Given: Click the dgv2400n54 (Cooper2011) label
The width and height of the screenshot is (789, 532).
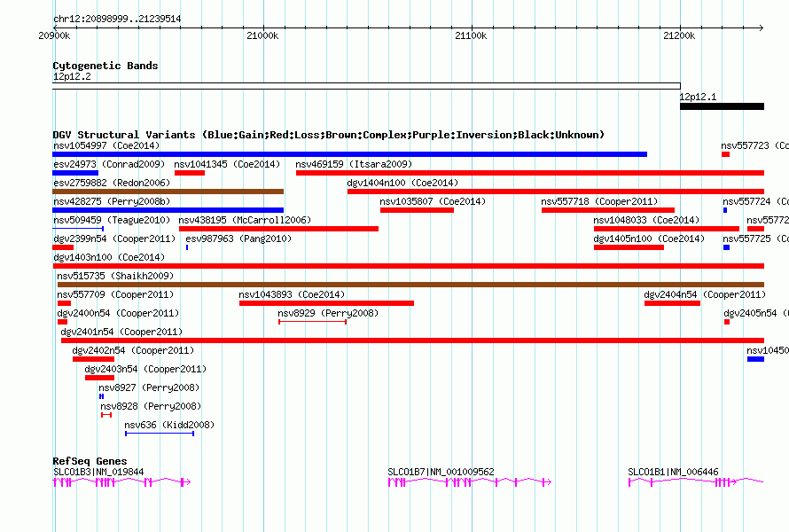Looking at the screenshot, I should point(118,313).
